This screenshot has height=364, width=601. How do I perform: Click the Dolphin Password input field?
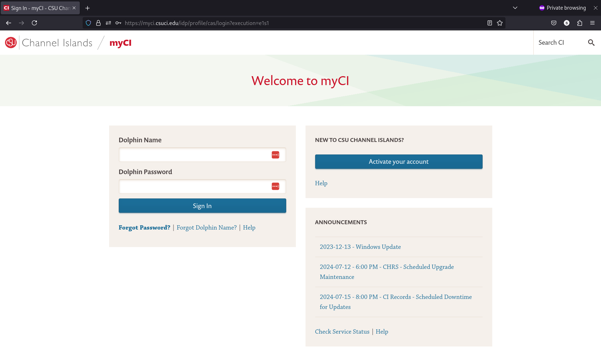tap(202, 187)
